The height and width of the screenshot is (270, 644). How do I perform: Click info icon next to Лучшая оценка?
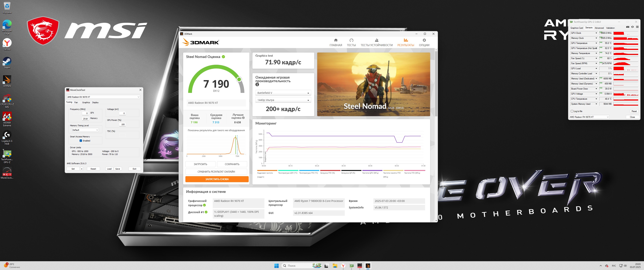click(243, 118)
